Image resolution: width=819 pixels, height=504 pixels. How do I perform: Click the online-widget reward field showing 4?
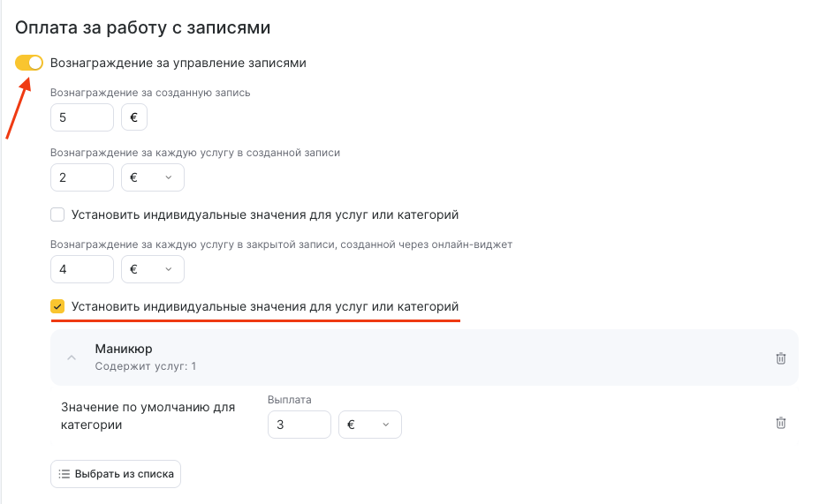coord(82,269)
